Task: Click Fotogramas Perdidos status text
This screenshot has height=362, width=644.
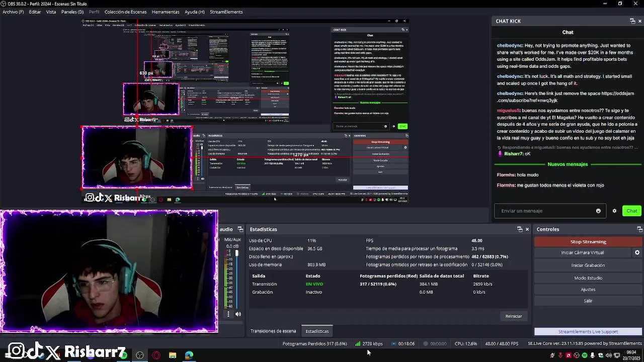Action: pos(314,344)
